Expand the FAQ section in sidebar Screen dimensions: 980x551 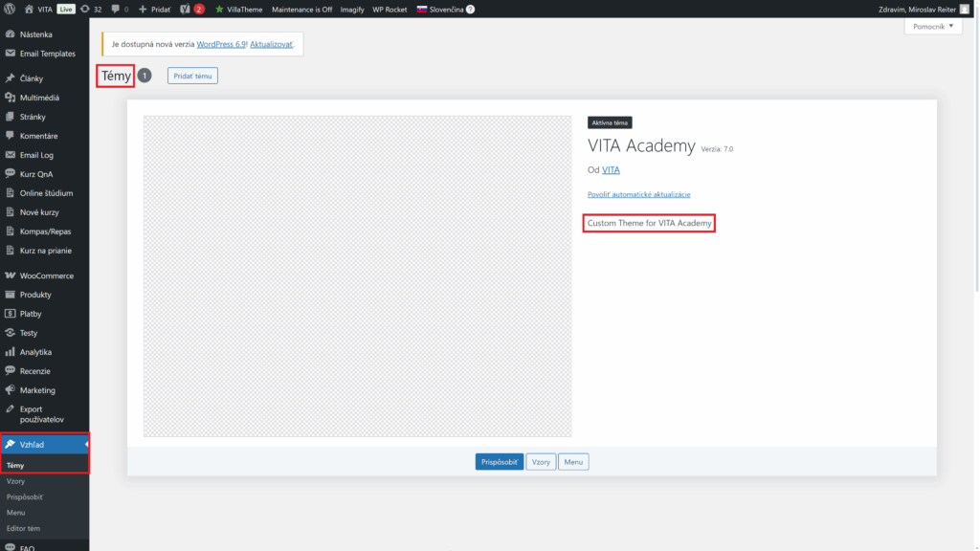[29, 546]
